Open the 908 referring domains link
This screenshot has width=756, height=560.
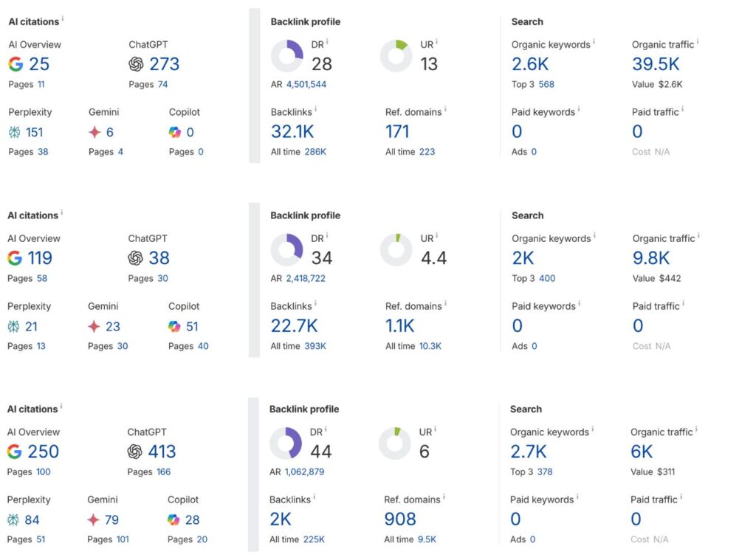(x=400, y=519)
